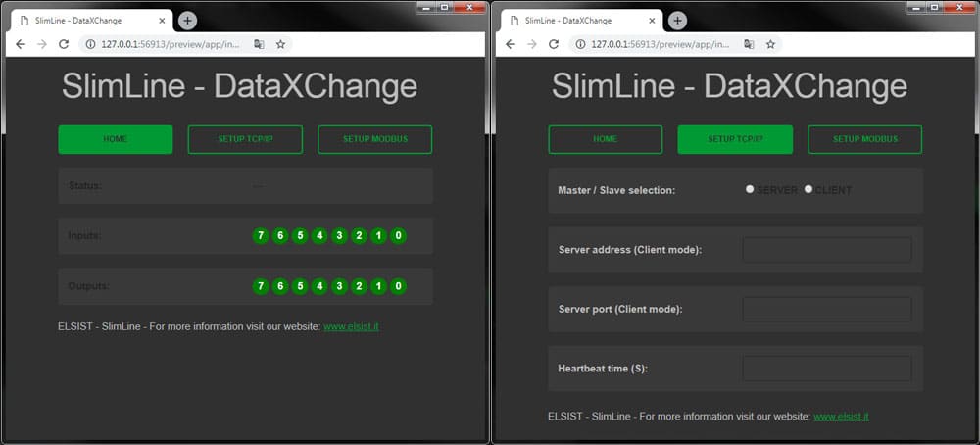Click the Inputs label
This screenshot has width=980, height=445.
click(x=84, y=236)
